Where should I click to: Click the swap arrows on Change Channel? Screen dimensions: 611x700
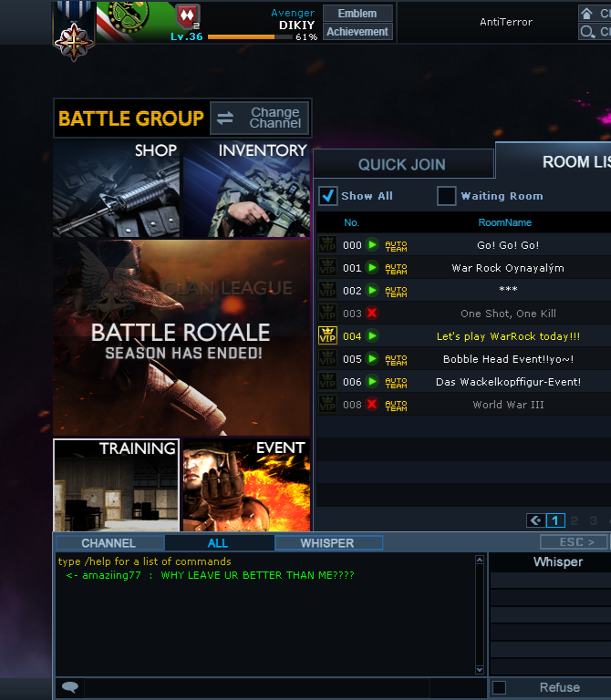tap(225, 118)
